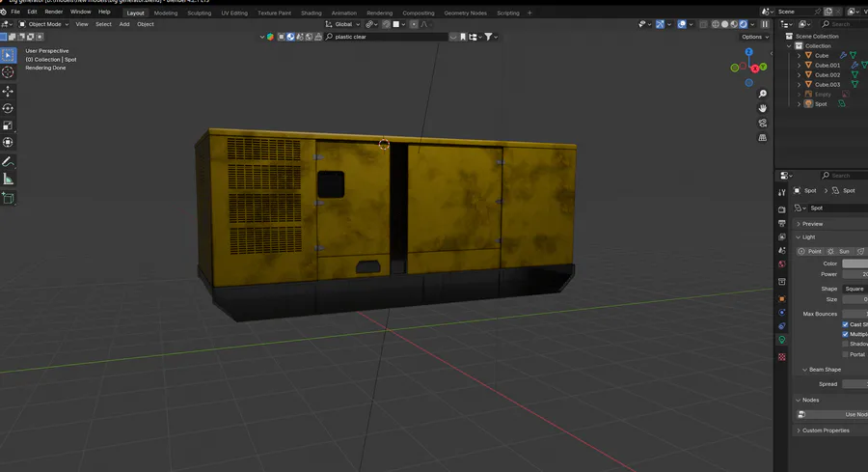The image size is (868, 472).
Task: Select solid viewport shading
Action: 724,24
